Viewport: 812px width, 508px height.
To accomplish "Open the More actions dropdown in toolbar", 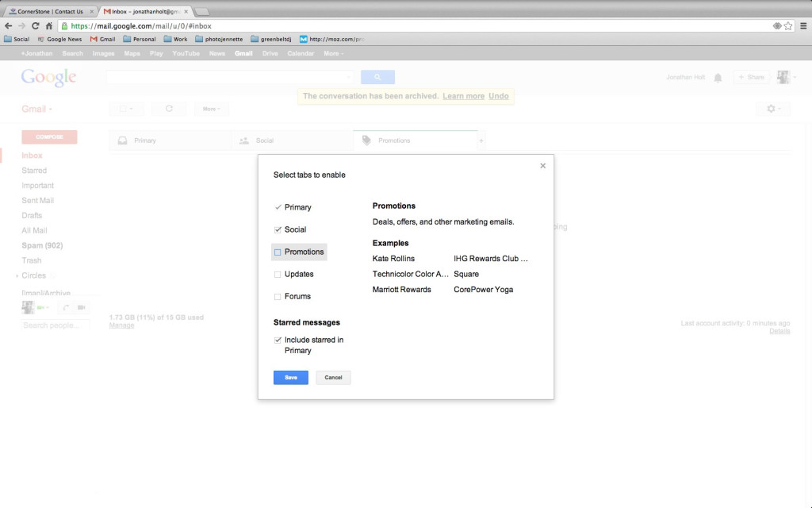I will tap(211, 109).
